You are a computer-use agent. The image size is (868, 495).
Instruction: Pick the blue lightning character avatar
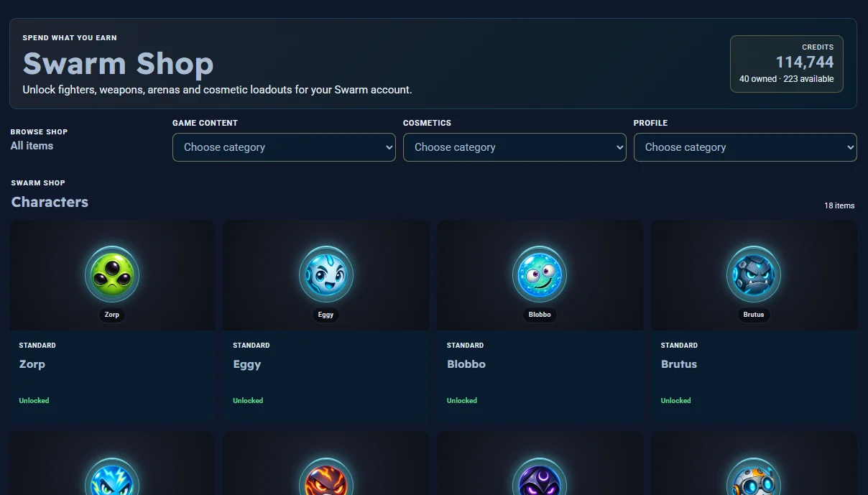click(x=112, y=476)
